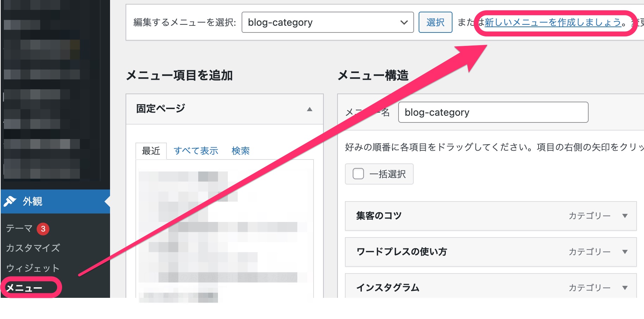This screenshot has height=319, width=644.
Task: Open the テーマ submenu item
Action: [19, 229]
